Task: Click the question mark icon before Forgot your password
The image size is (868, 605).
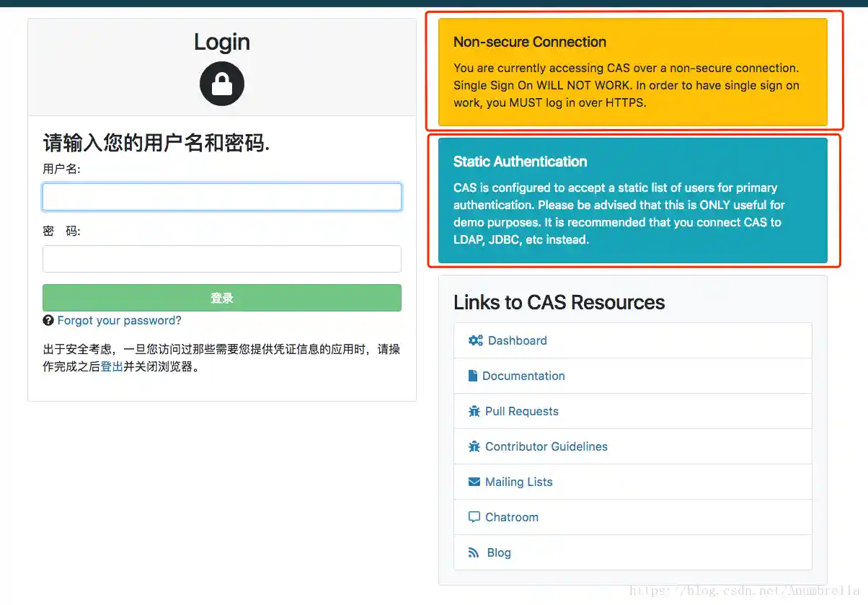Action: [x=50, y=320]
